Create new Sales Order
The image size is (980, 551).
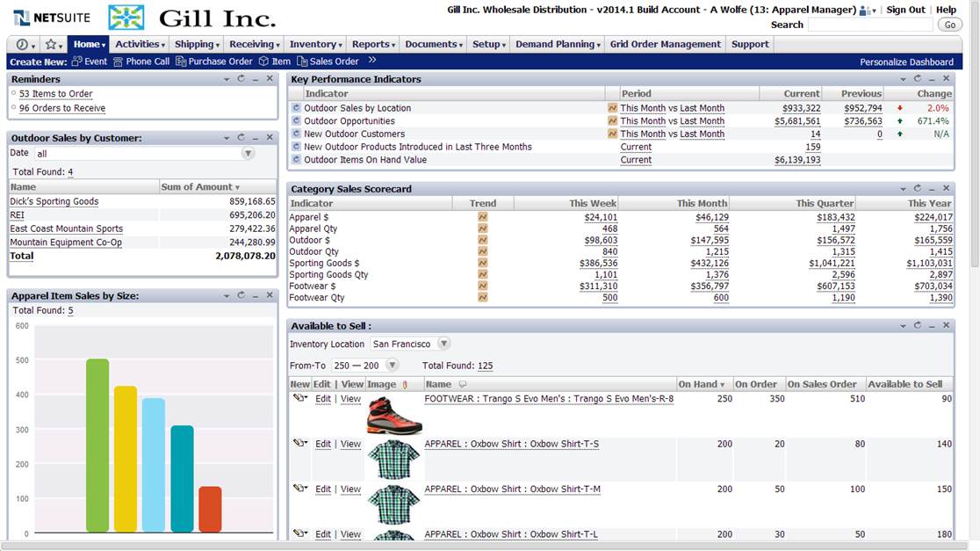(328, 62)
